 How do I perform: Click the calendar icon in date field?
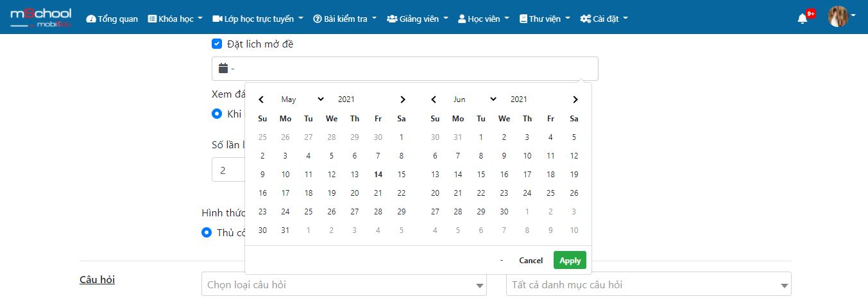click(223, 68)
